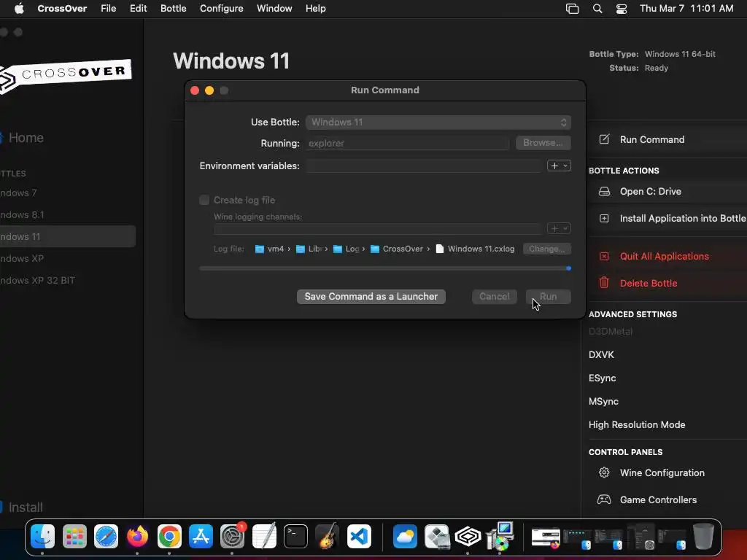This screenshot has width=747, height=560.
Task: Click the Quit All Applications label
Action: coord(664,256)
